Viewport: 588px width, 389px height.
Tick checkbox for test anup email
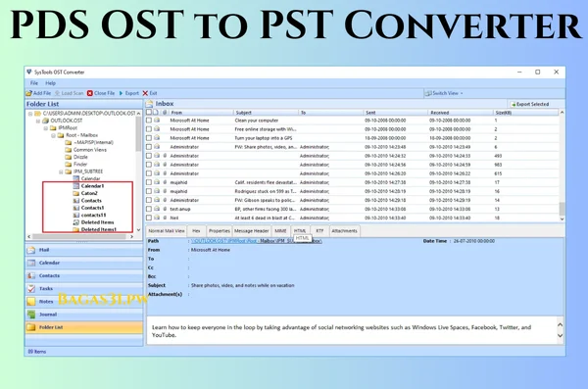click(149, 209)
